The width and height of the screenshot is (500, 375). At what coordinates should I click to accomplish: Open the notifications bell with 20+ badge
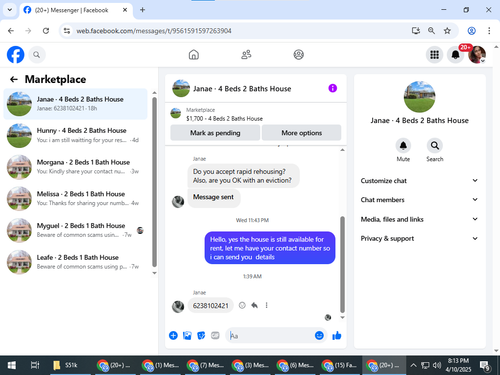coord(456,55)
